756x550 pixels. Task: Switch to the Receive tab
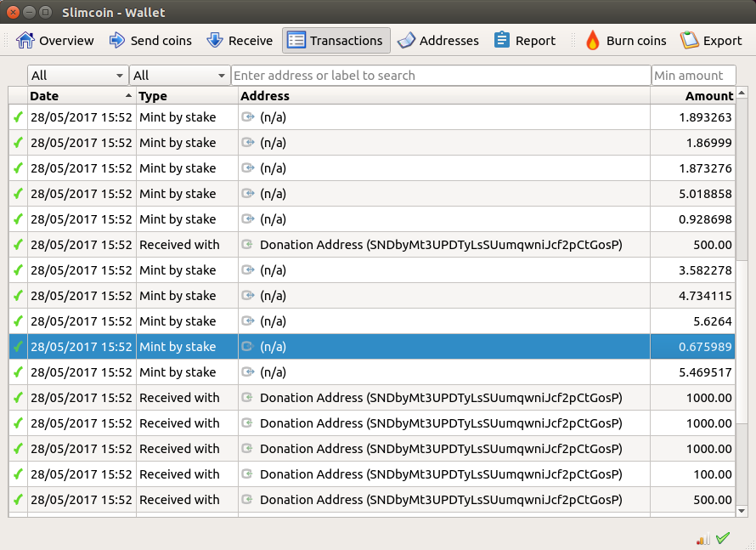click(240, 41)
